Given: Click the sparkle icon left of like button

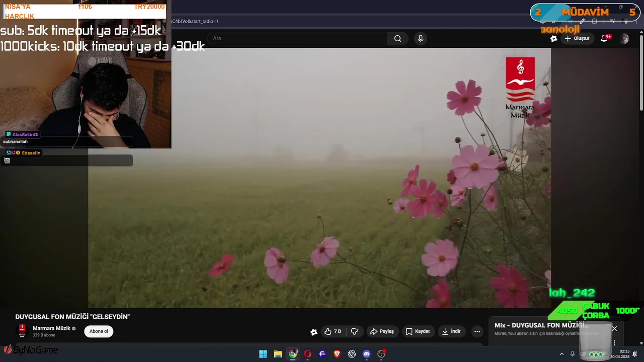Looking at the screenshot, I should pyautogui.click(x=314, y=332).
